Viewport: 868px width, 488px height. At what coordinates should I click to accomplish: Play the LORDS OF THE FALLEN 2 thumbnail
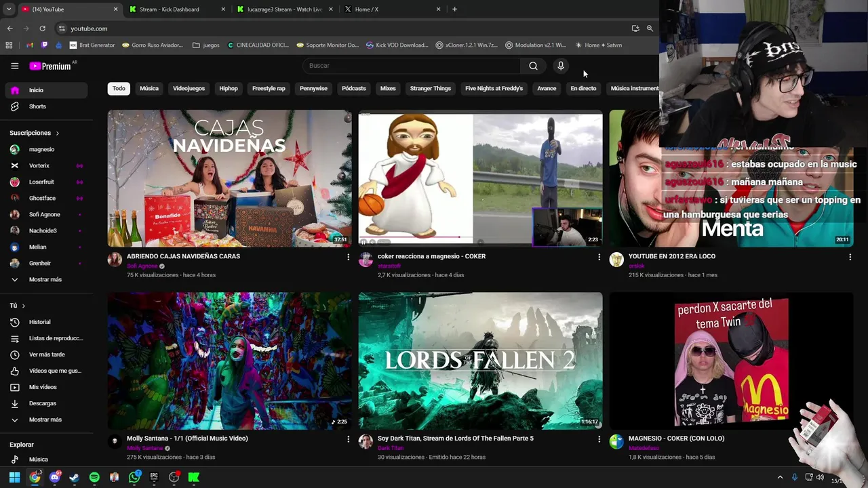click(x=480, y=361)
